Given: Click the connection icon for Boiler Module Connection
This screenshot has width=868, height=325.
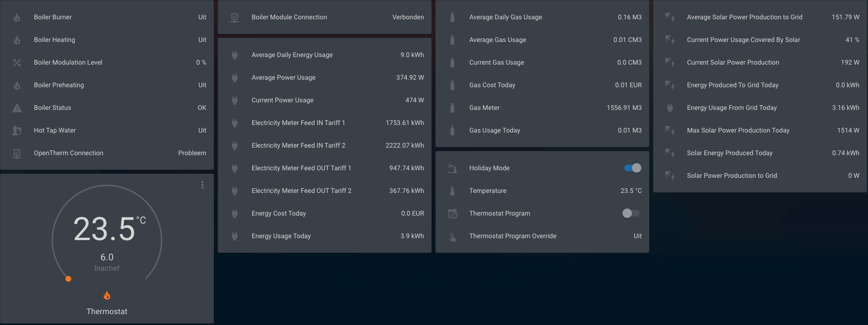Looking at the screenshot, I should tap(235, 17).
